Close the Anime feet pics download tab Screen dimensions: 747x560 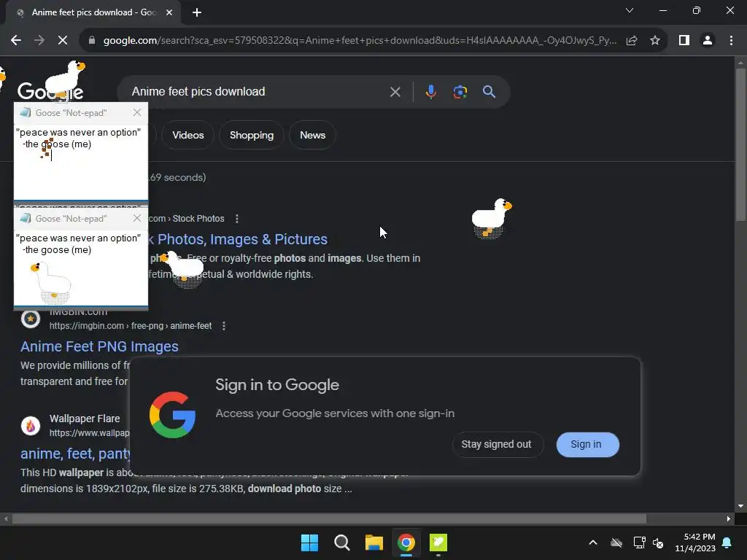[x=169, y=12]
